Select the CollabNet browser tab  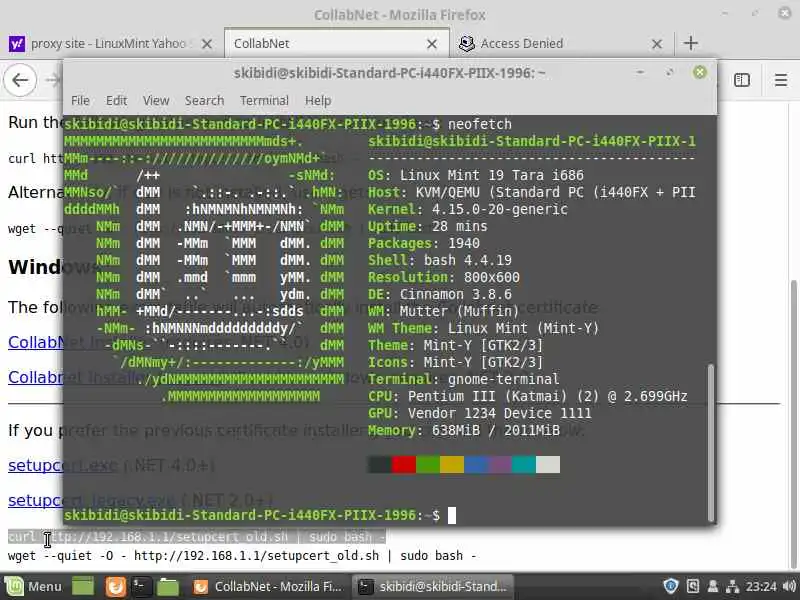pos(337,44)
